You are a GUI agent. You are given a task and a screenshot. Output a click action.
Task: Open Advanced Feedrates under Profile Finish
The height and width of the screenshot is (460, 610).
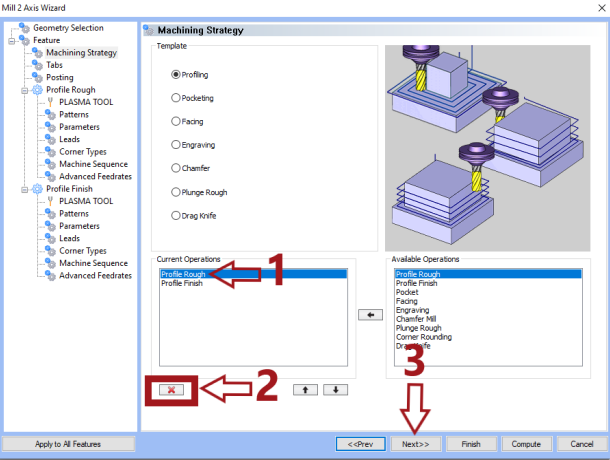tap(95, 276)
